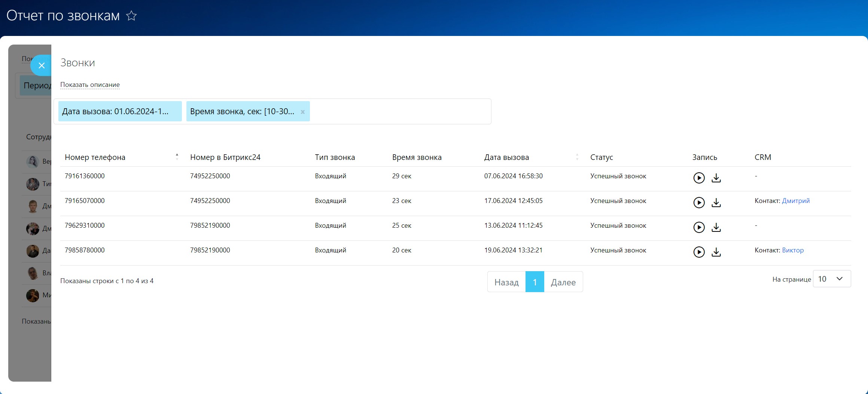868x394 pixels.
Task: Play recording of call with Дмитрий
Action: (698, 203)
